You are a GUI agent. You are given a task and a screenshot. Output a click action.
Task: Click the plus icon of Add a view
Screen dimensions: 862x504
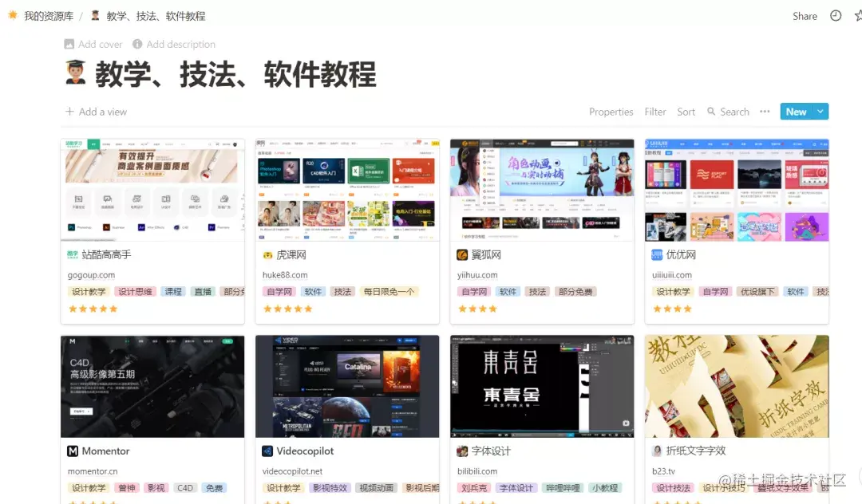pyautogui.click(x=69, y=112)
